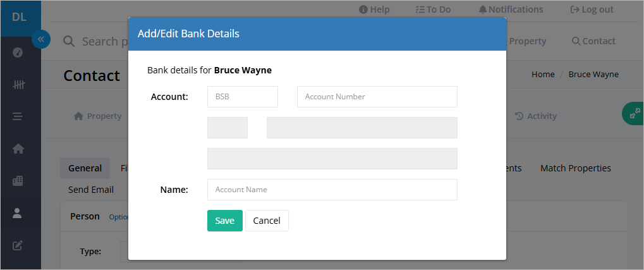The height and width of the screenshot is (270, 644).
Task: Click the Add/Edit Bank Details title
Action: coord(188,34)
